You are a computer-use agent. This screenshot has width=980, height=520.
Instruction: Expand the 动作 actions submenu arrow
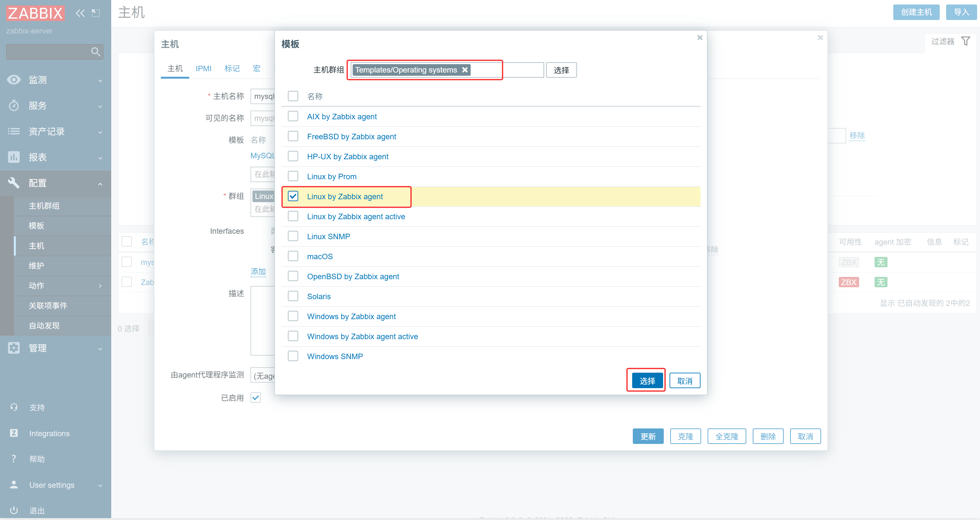click(x=100, y=286)
